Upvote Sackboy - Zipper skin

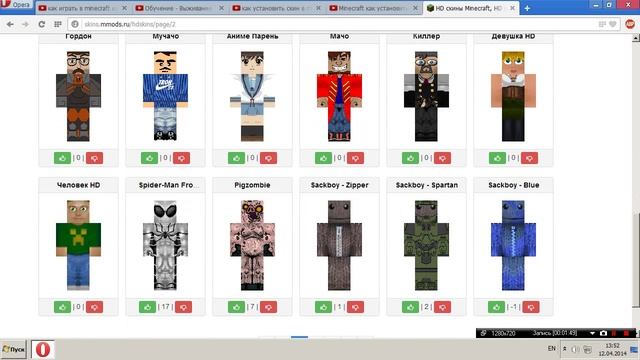click(x=323, y=307)
